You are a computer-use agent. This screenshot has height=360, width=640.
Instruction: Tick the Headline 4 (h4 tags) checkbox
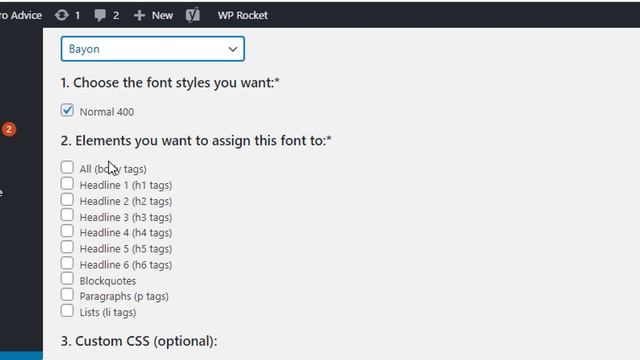coord(67,231)
